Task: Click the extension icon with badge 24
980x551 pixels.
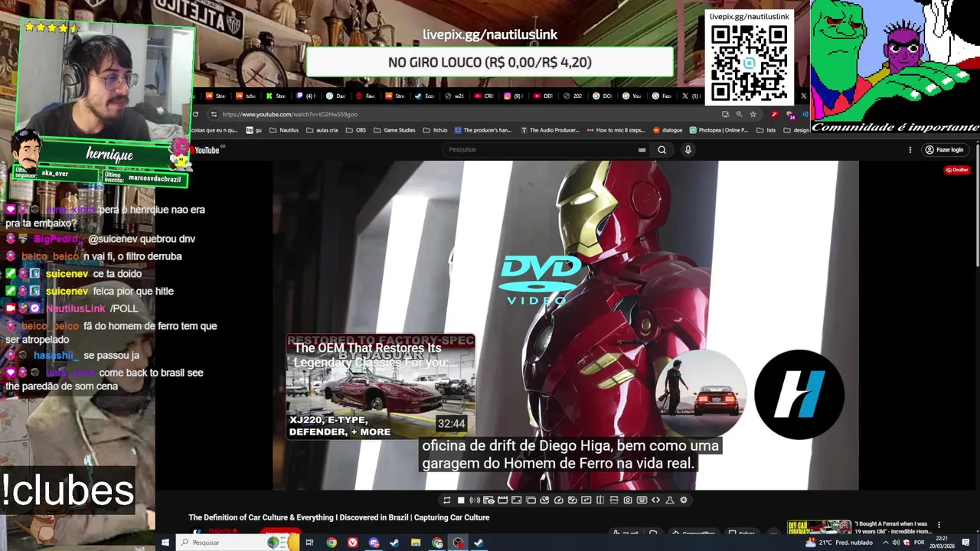Action: point(790,115)
